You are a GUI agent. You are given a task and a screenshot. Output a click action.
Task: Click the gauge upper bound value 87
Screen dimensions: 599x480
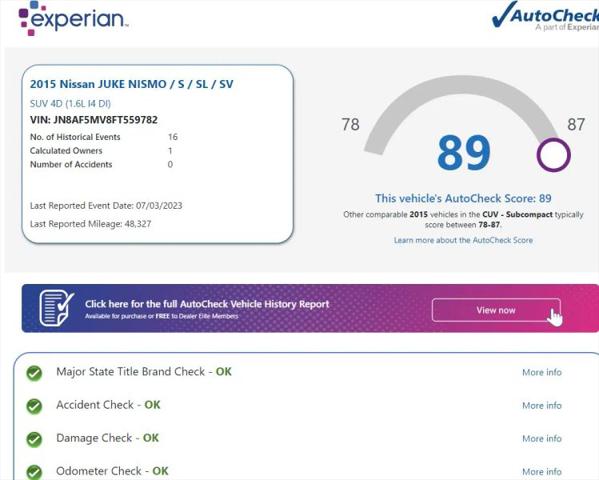(576, 125)
